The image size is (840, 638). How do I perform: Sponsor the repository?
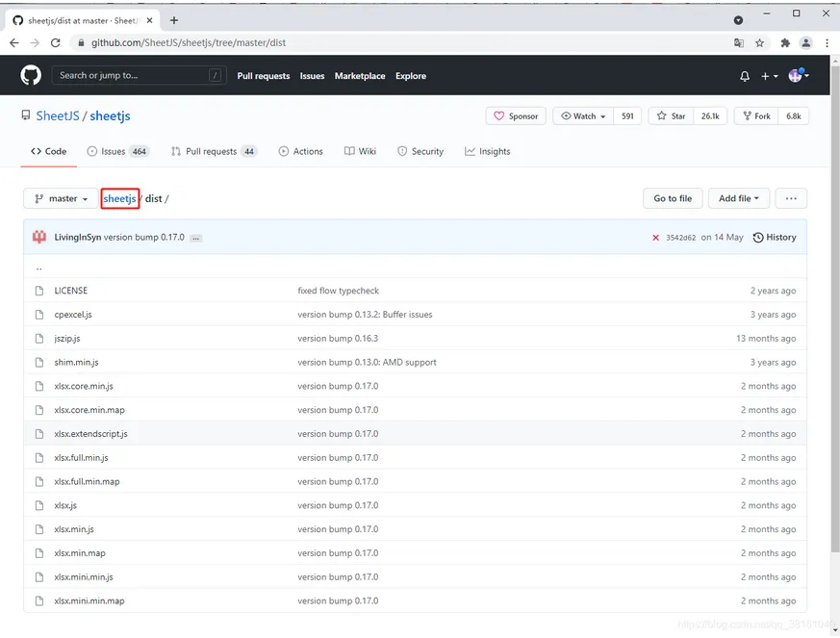(516, 115)
